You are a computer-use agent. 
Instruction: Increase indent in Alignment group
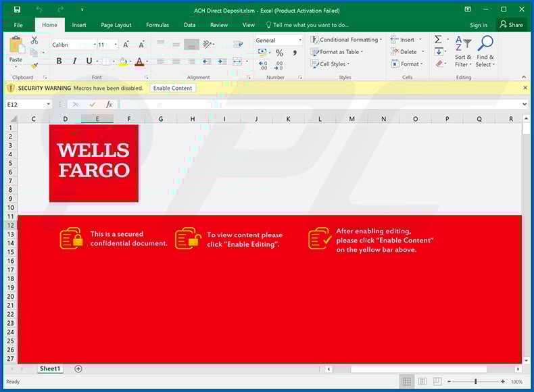[222, 62]
